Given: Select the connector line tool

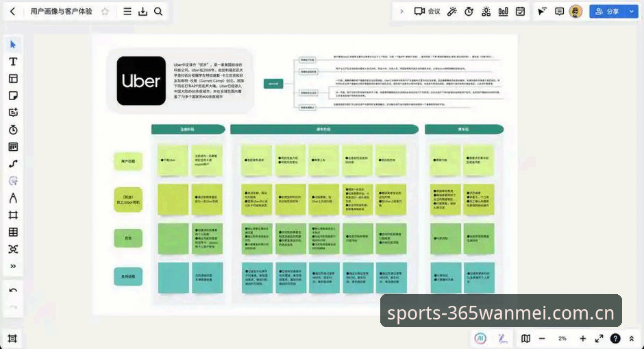Looking at the screenshot, I should pos(13,164).
